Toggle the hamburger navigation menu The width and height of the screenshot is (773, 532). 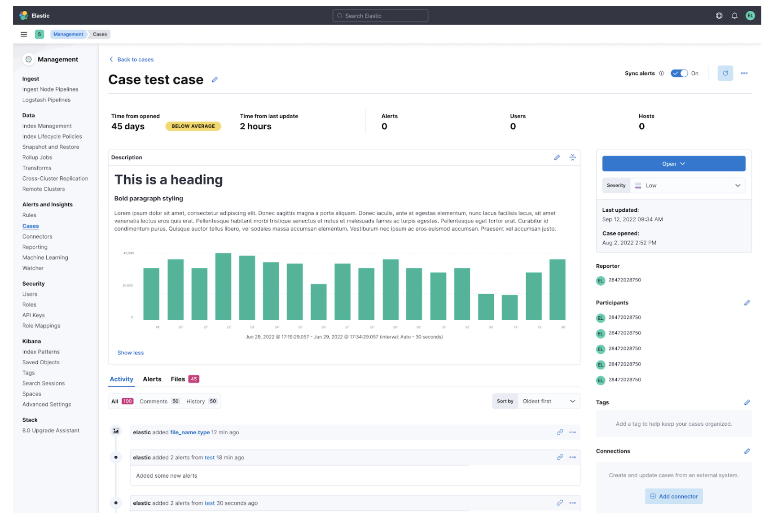click(x=24, y=34)
